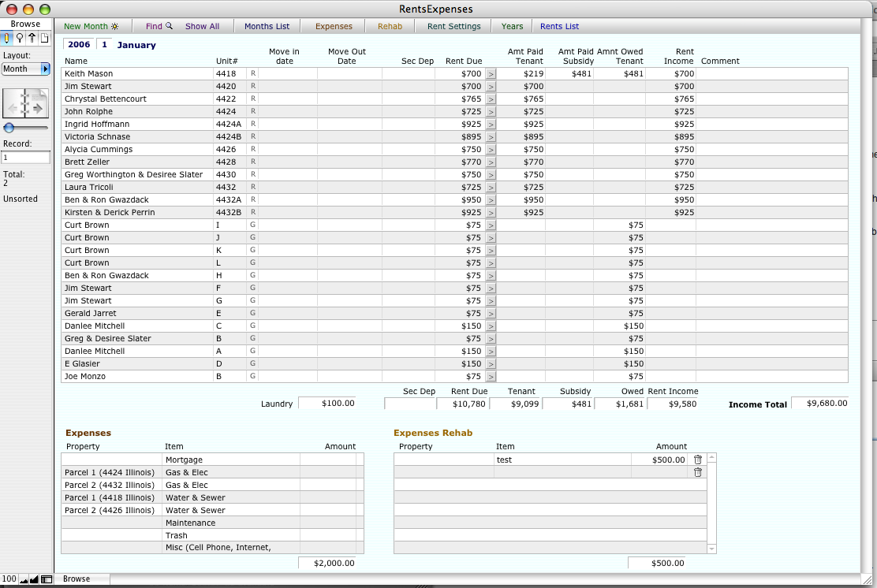Screen dimensions: 877x588
Task: Switch to Browse mode pencil icon
Action: coord(7,38)
